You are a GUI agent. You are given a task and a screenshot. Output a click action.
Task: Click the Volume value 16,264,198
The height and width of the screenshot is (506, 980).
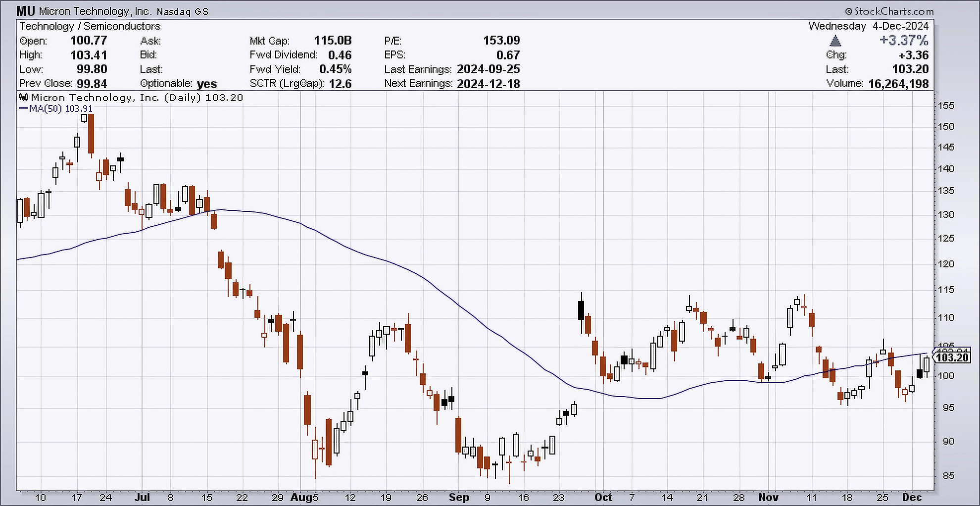[898, 84]
